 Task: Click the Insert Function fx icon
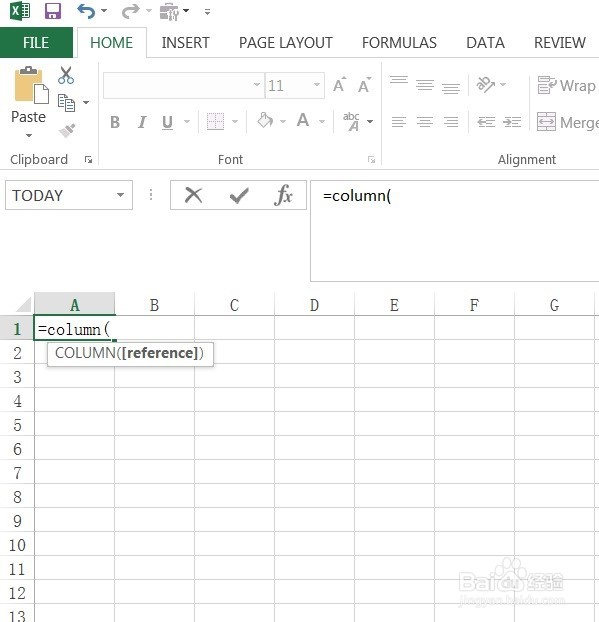[x=283, y=195]
